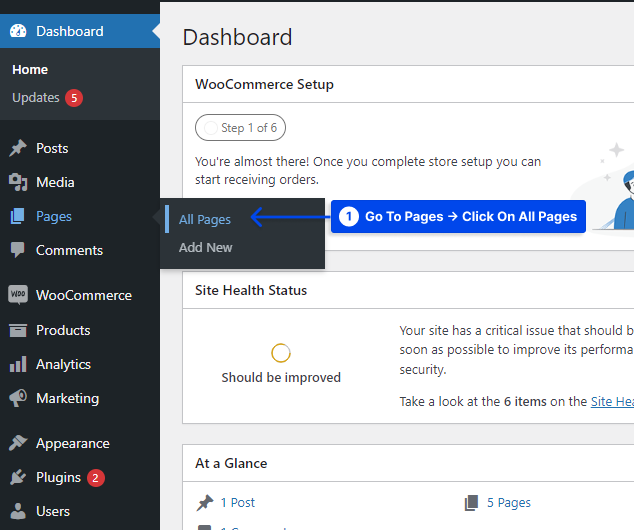Open the Updates submenu

[36, 98]
